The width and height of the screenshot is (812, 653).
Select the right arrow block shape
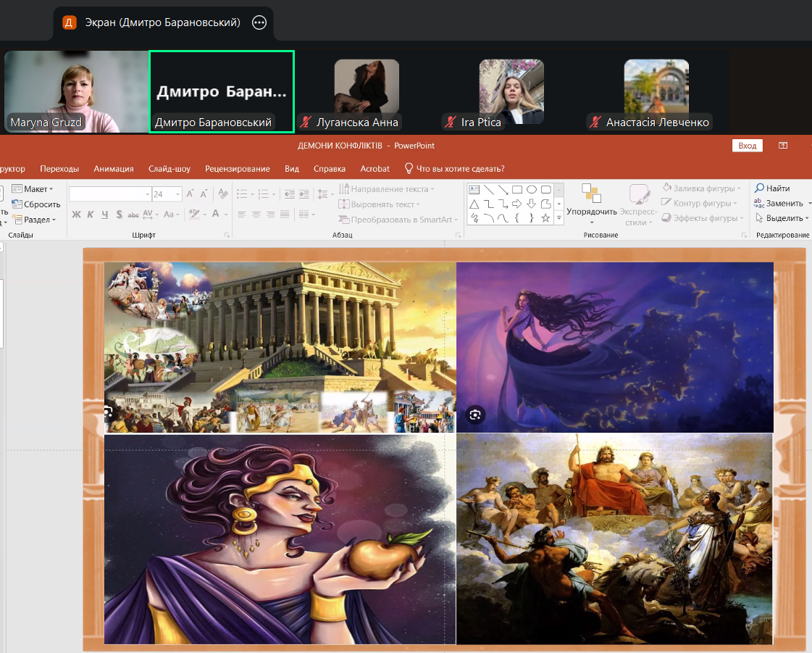[517, 204]
